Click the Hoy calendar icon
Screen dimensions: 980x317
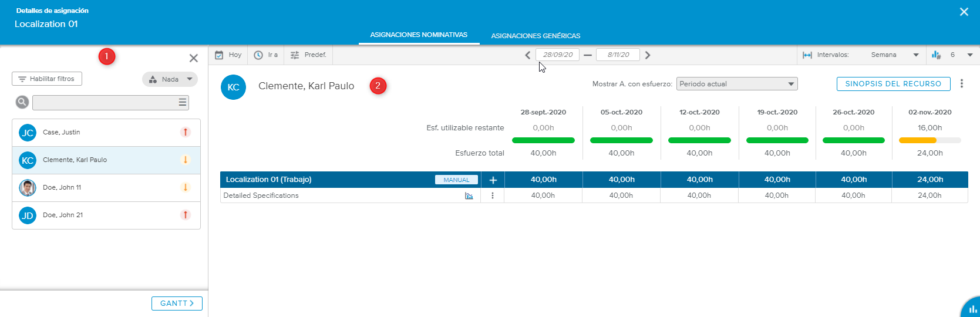pyautogui.click(x=219, y=55)
